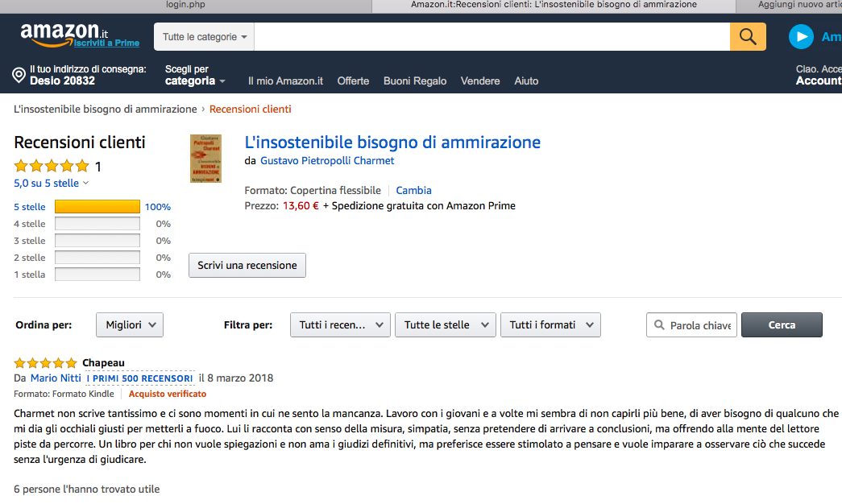Screen dimensions: 842x504
Task: Open reviewer Mario Nitti's profile link
Action: click(x=56, y=378)
